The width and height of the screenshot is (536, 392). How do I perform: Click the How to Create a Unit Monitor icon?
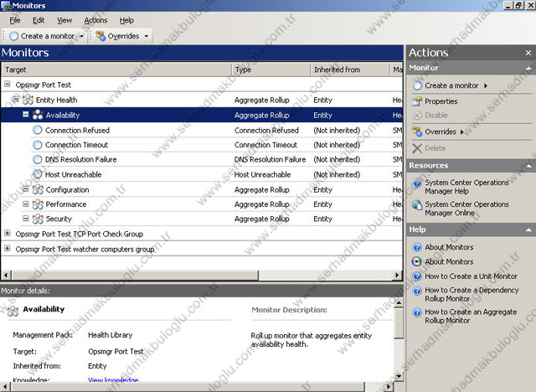(x=417, y=276)
